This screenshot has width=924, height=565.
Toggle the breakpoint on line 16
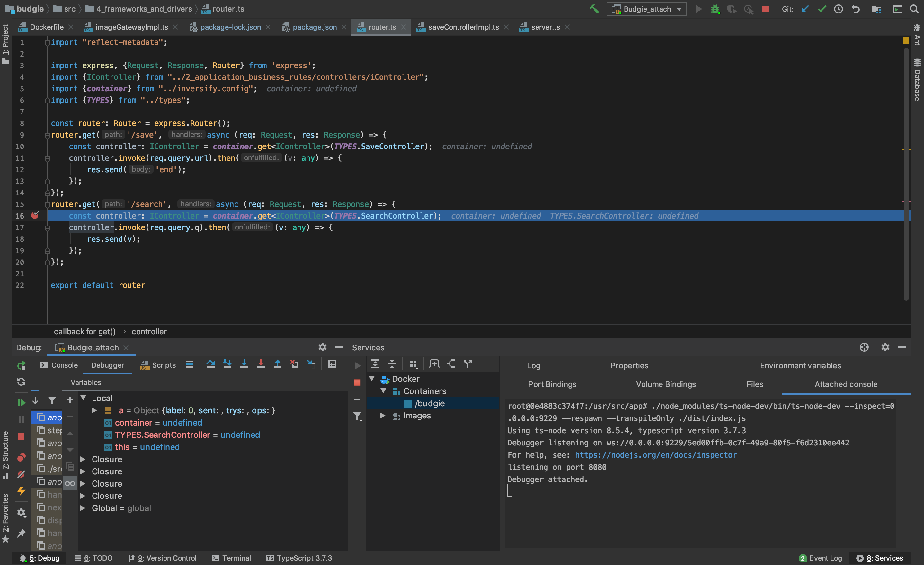click(x=35, y=215)
